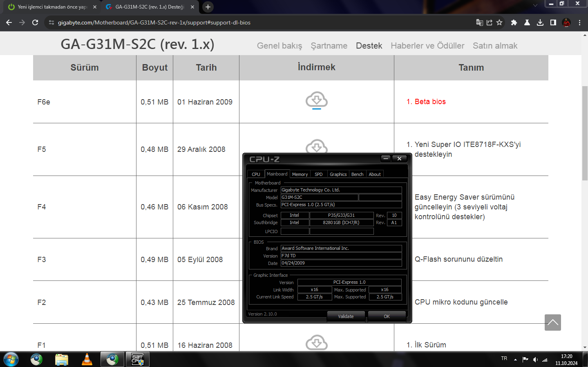Open the 'Haberler ve Ödüller' link

pos(427,46)
